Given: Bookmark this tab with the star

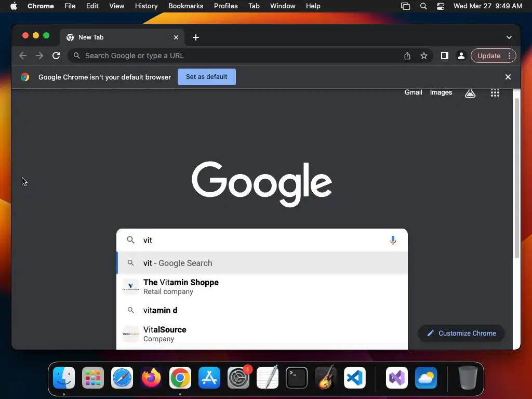Looking at the screenshot, I should pyautogui.click(x=424, y=56).
